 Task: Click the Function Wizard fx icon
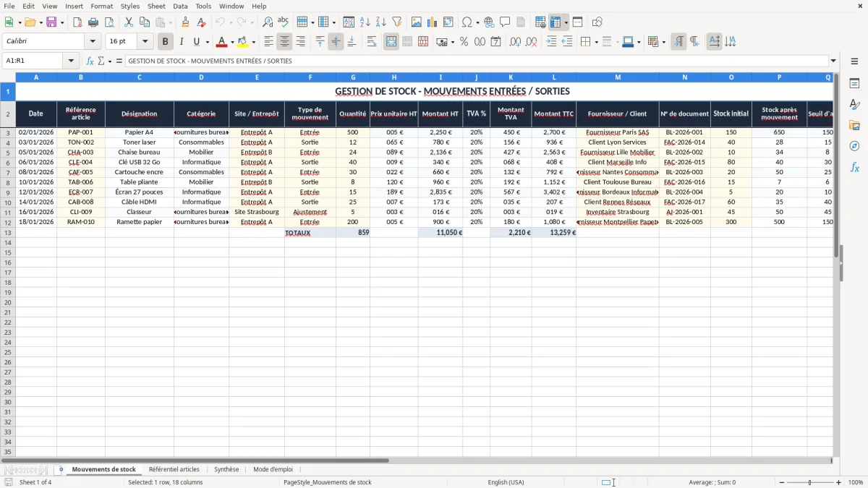click(x=90, y=61)
